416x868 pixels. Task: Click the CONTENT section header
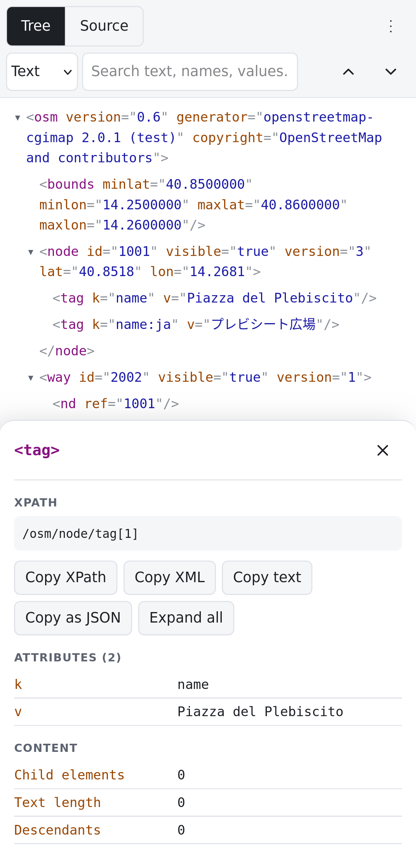click(x=46, y=748)
